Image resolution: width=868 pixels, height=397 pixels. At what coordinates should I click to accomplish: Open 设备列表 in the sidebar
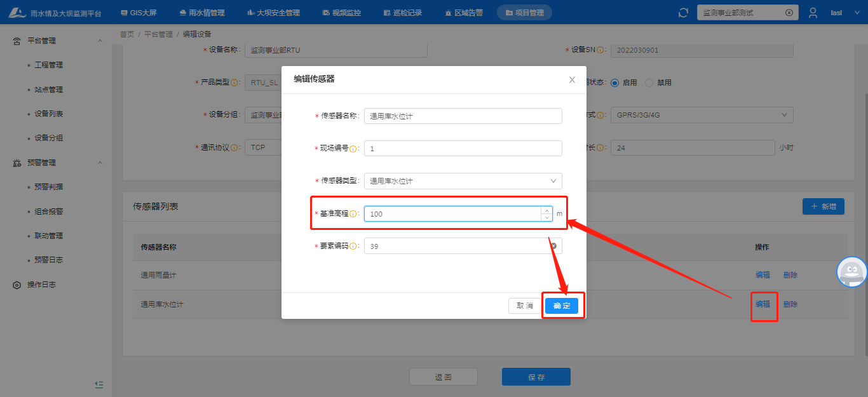(x=49, y=114)
